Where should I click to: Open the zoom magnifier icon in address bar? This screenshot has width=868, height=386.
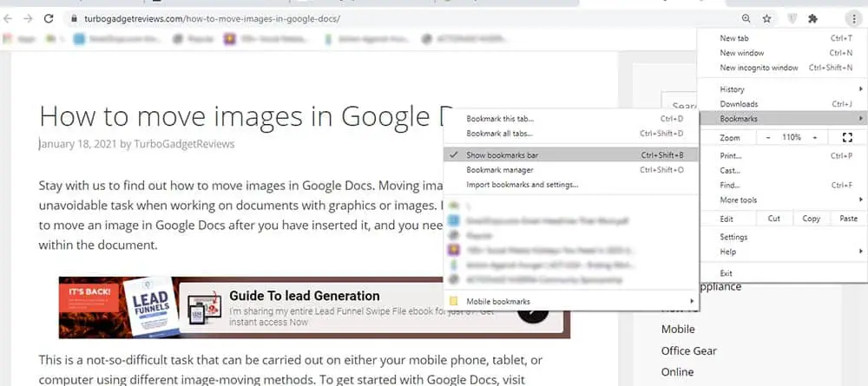coord(746,19)
